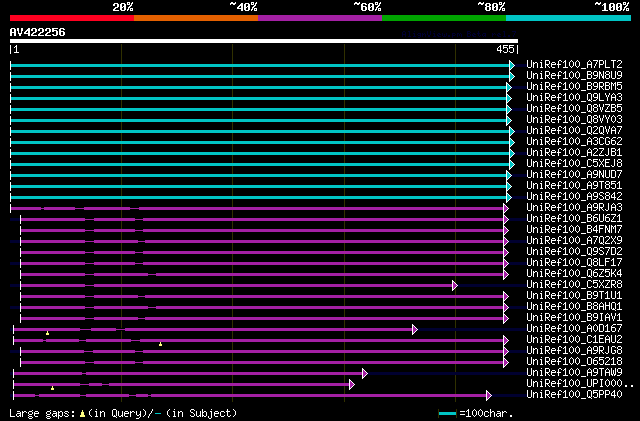Click the query end position 455
Screen dimensions: 640x421
click(506, 50)
